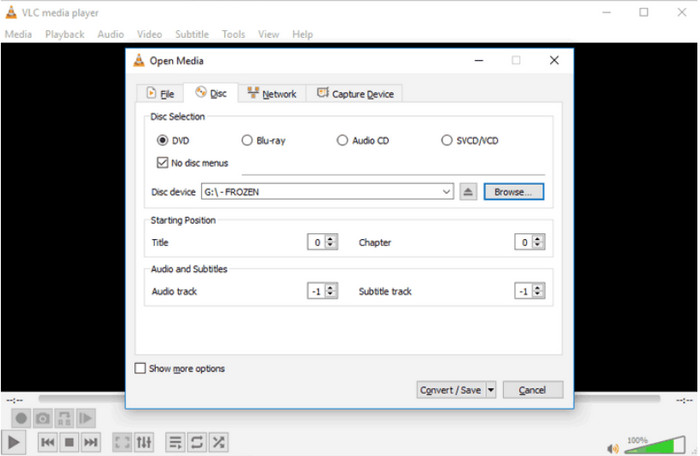Switch to the File tab
Screen dimensions: 700x456
160,94
